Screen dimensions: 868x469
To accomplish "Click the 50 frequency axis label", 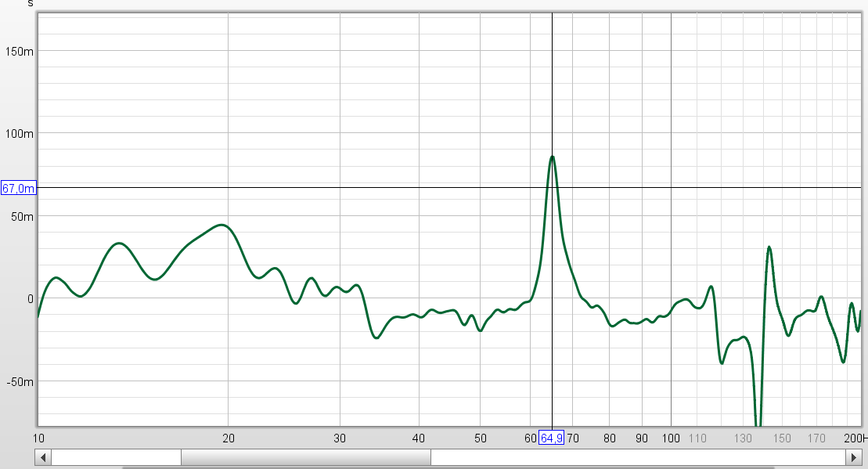I will click(x=480, y=438).
